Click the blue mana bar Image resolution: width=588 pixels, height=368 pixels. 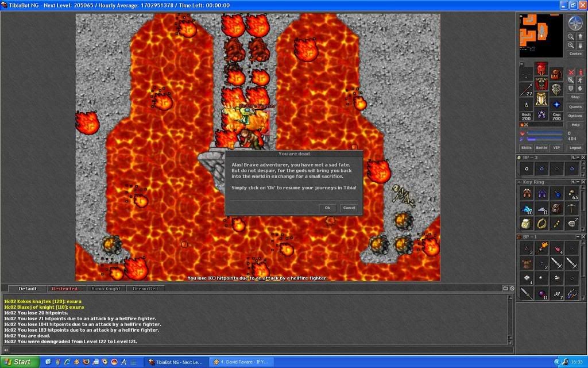click(x=545, y=139)
